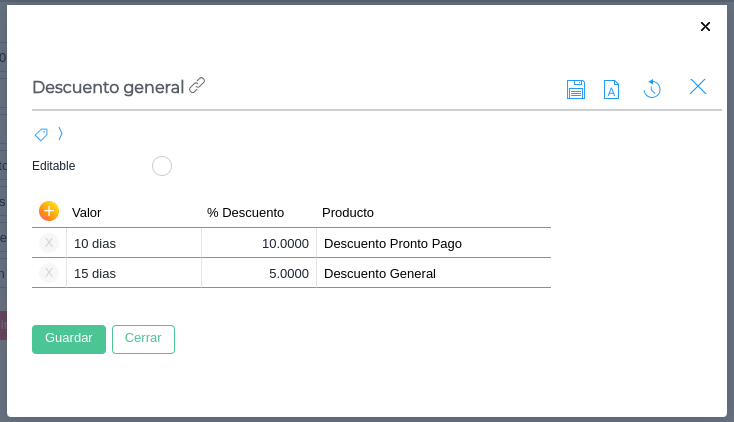Image resolution: width=734 pixels, height=422 pixels.
Task: Click the 5.0000 discount percentage cell
Action: click(259, 273)
